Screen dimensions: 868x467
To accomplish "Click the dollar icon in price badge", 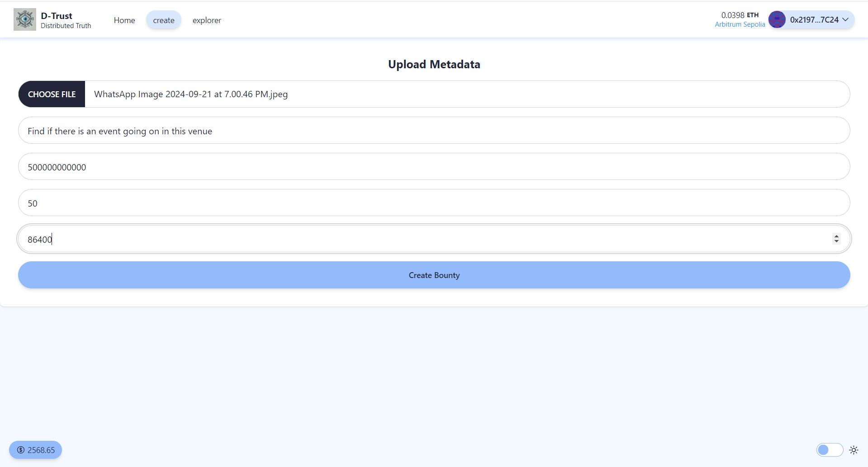I will coord(21,450).
